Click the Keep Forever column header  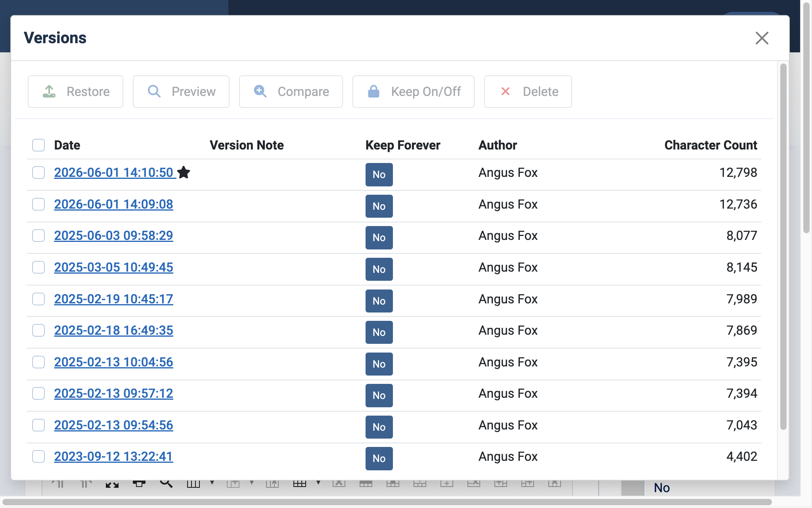point(403,145)
